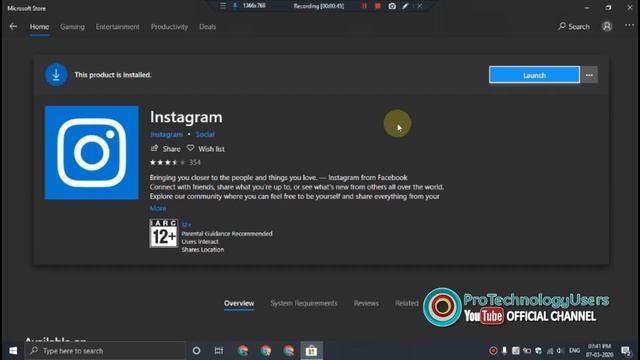Open the first Chrome taskbar icon
Image resolution: width=640 pixels, height=360 pixels.
click(243, 351)
